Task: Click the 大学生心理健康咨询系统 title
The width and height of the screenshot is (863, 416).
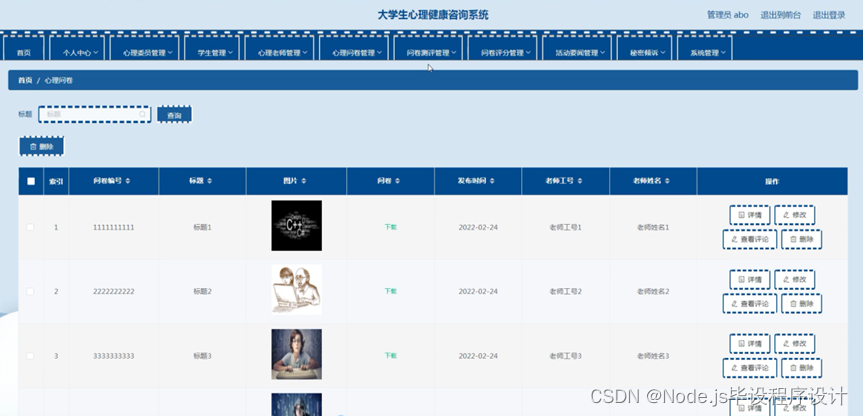Action: (x=433, y=15)
